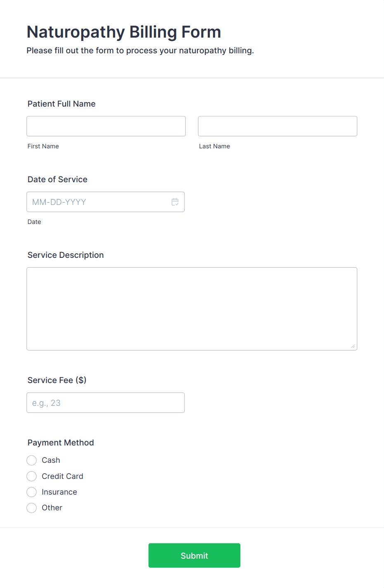Focus the Service Fee amount field
The width and height of the screenshot is (384, 588).
click(105, 402)
